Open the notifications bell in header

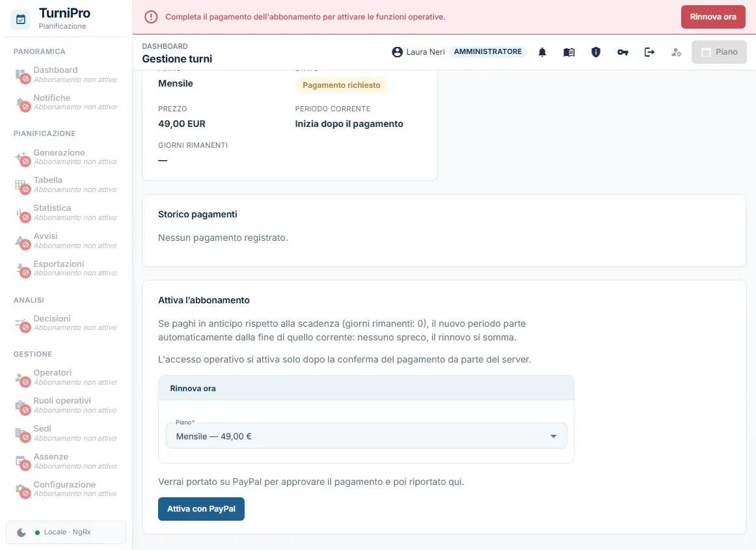click(x=542, y=52)
